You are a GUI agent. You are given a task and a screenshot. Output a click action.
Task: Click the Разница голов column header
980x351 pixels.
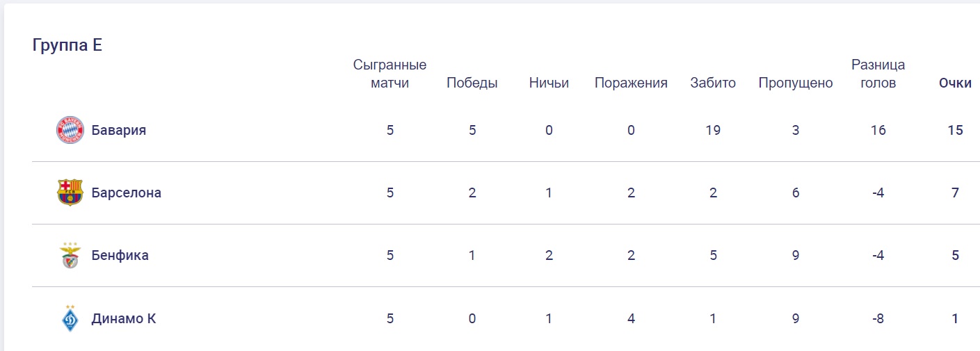[878, 74]
